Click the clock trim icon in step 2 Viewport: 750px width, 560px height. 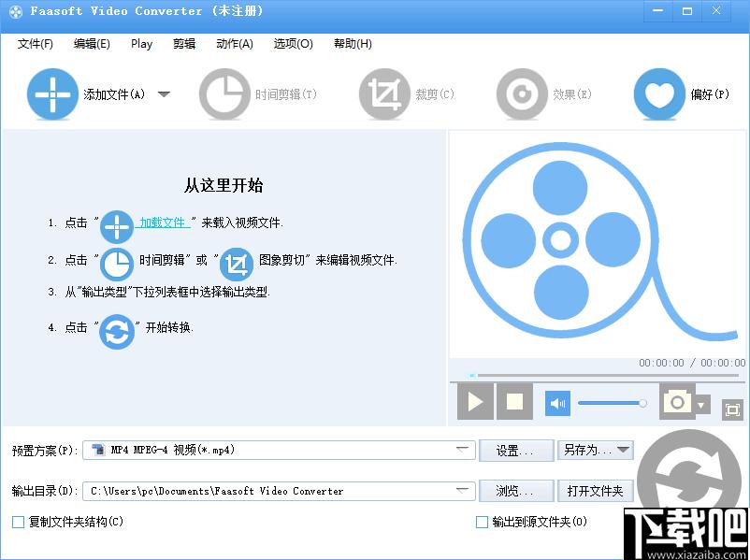(x=117, y=264)
